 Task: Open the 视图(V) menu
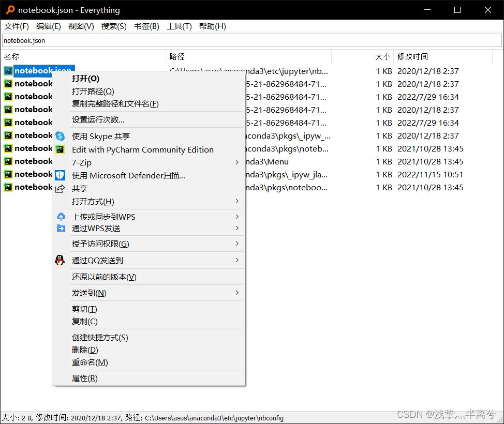(x=81, y=26)
